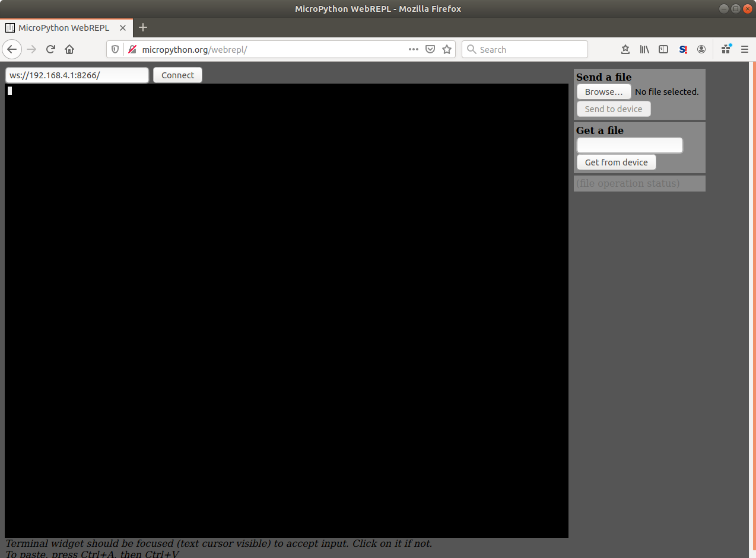The width and height of the screenshot is (756, 558).
Task: Open page actions three-dot menu
Action: 414,49
